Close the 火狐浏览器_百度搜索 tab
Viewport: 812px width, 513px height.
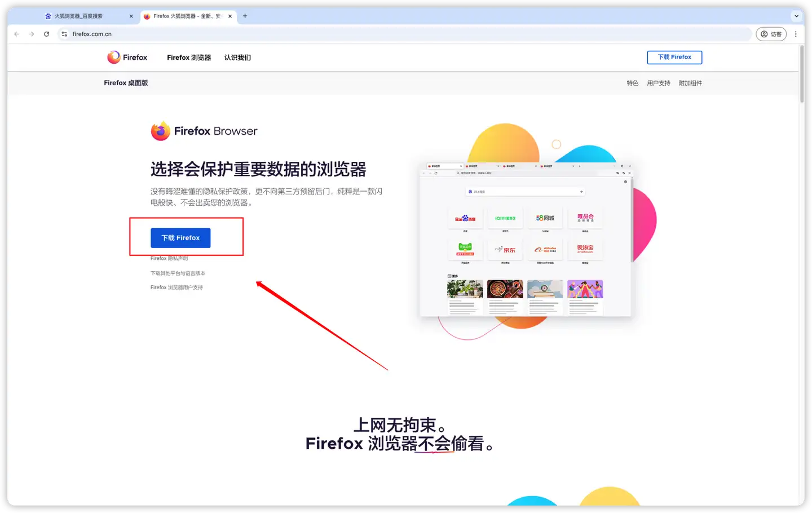[x=131, y=16]
